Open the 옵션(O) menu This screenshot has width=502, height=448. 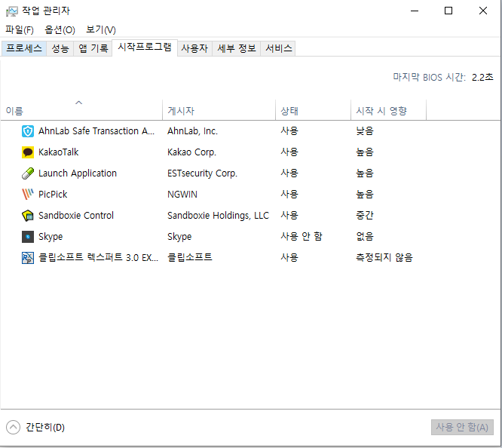[x=60, y=29]
